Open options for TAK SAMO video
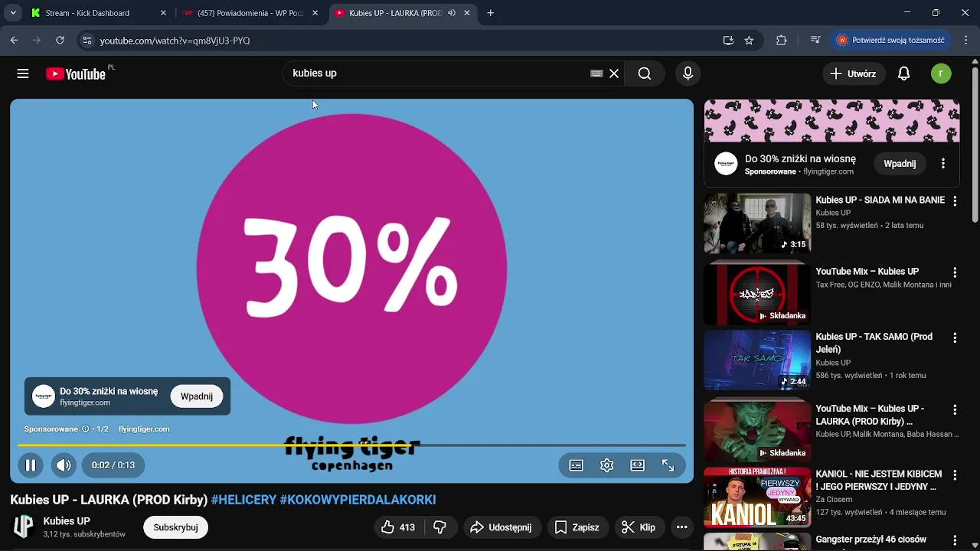This screenshot has width=980, height=551. [x=955, y=337]
